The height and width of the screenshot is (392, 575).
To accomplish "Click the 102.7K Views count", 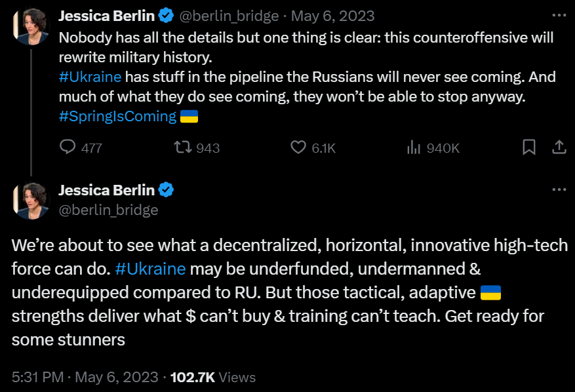I will coord(212,377).
